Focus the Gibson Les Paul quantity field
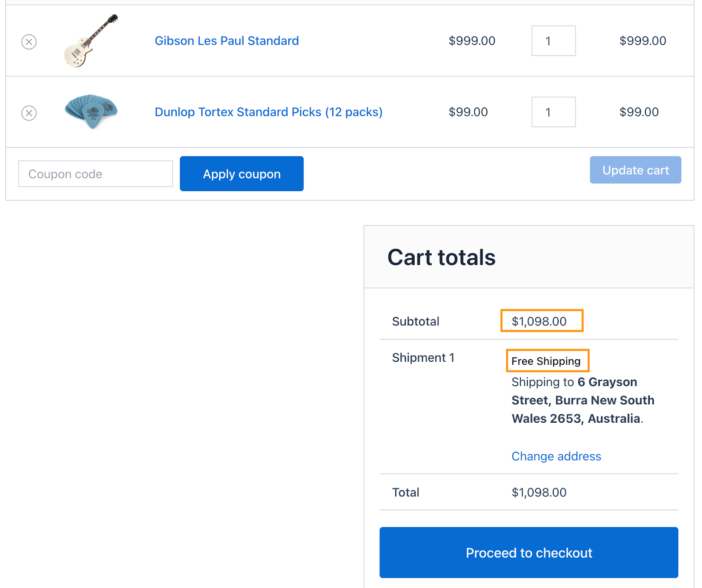 coord(553,41)
